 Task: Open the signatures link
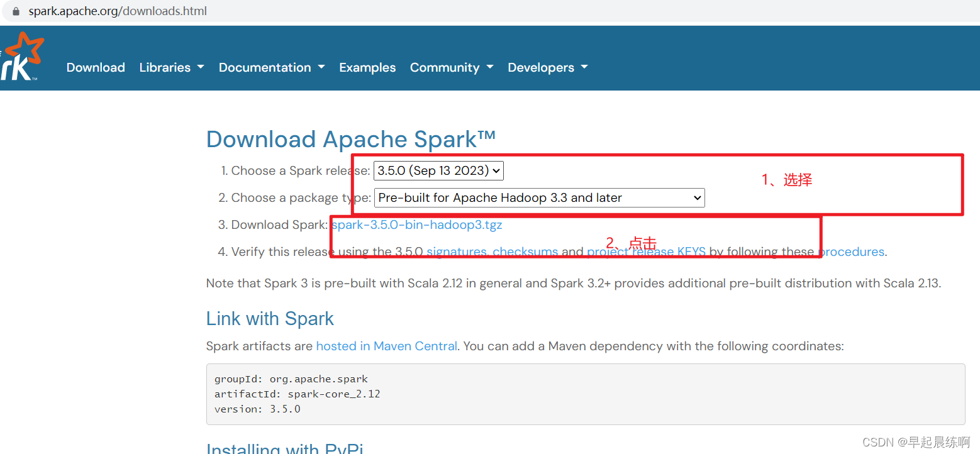457,252
